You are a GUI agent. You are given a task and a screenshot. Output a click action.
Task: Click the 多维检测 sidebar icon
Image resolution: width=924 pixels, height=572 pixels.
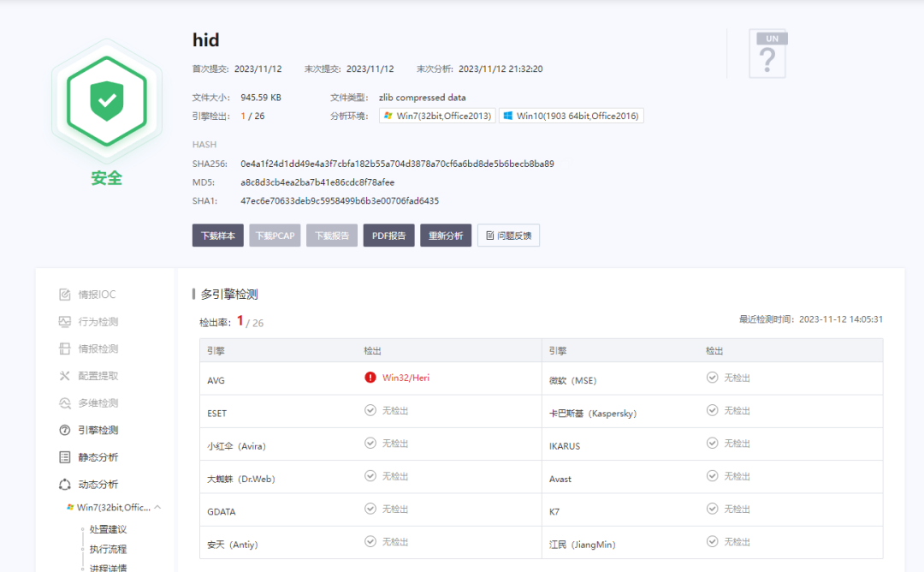[65, 402]
